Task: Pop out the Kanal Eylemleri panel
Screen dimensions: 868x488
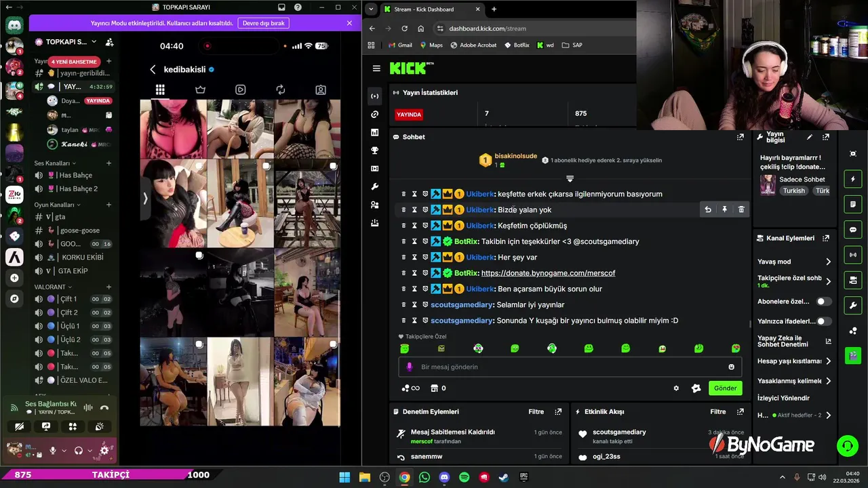Action: (x=826, y=239)
